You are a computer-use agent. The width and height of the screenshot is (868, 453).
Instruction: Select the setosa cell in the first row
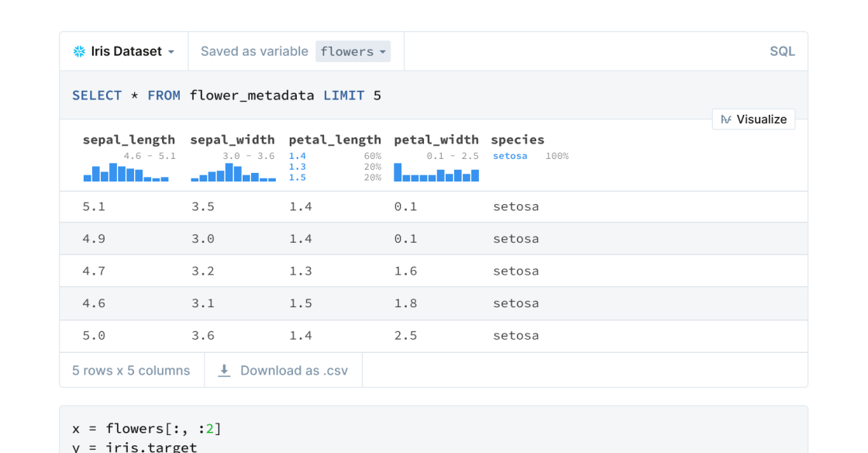pyautogui.click(x=518, y=206)
